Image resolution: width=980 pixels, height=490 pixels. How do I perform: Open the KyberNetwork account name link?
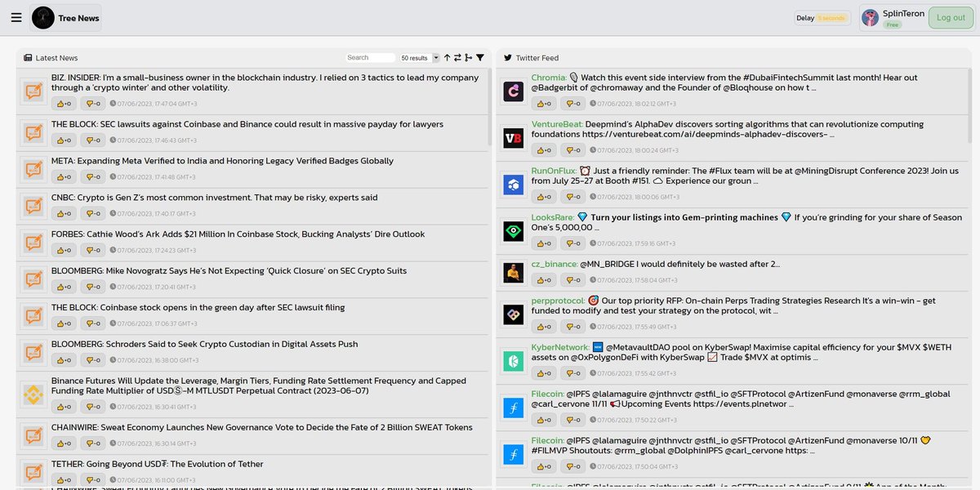click(560, 347)
